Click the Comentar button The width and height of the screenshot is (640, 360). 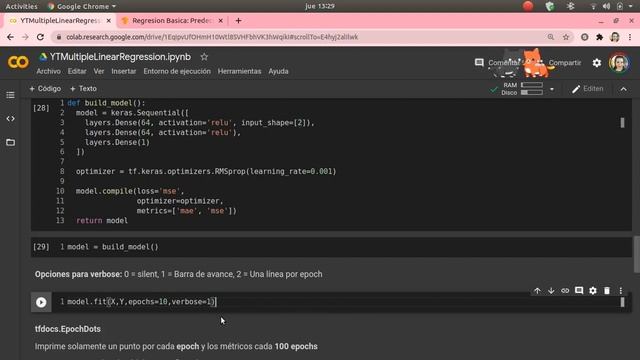click(497, 63)
